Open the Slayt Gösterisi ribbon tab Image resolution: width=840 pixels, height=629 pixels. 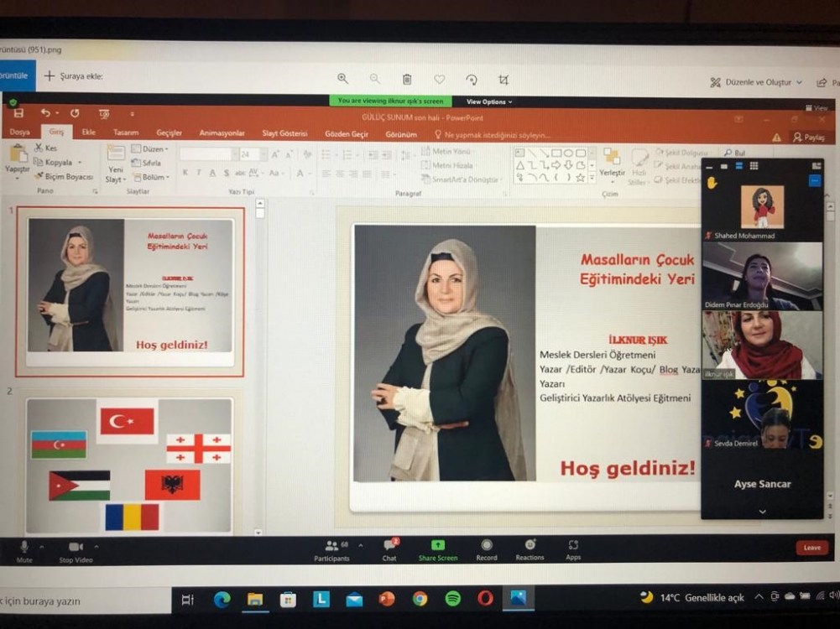(284, 133)
